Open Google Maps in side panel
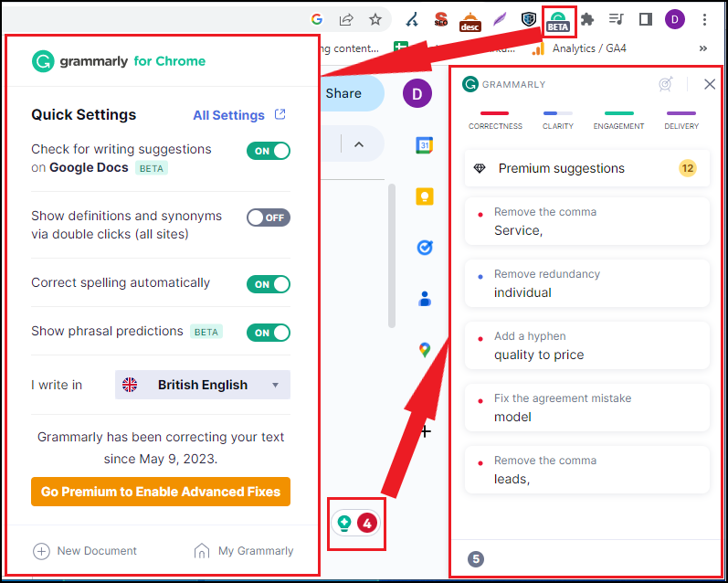728x583 pixels. pos(424,349)
